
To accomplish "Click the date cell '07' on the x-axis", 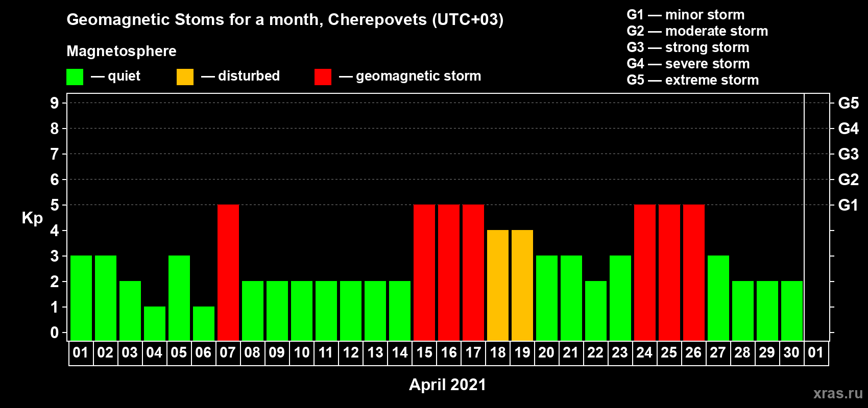I will 228,353.
